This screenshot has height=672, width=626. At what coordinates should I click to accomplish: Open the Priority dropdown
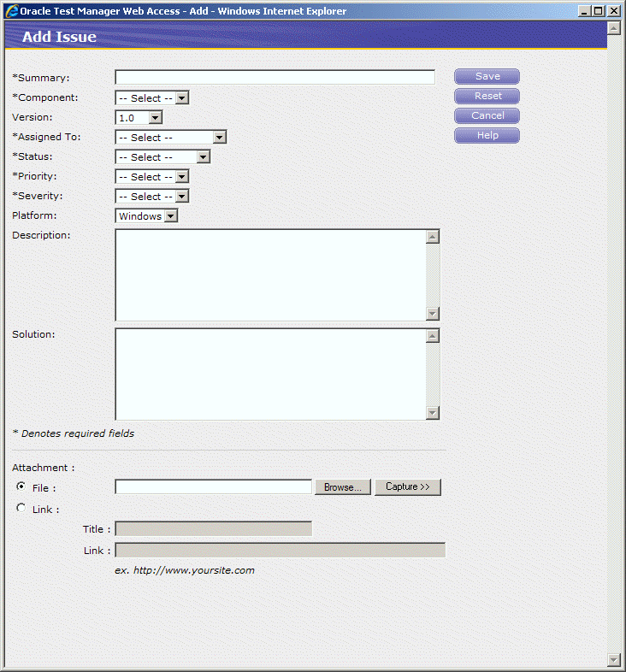[x=151, y=177]
